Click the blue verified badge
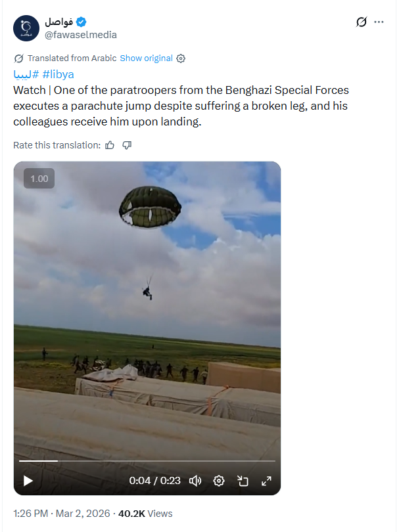Screen dimensions: 401x532 coord(81,22)
